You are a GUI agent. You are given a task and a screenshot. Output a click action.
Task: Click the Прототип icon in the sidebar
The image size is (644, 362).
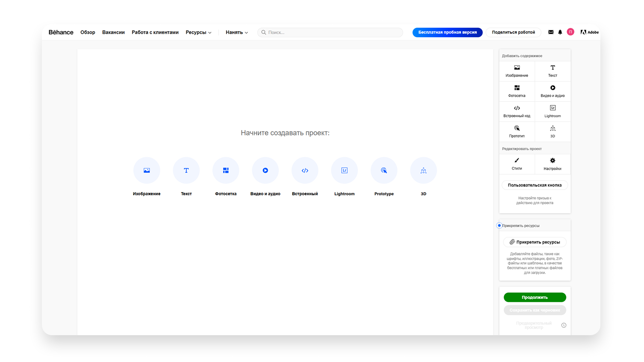coord(517,131)
